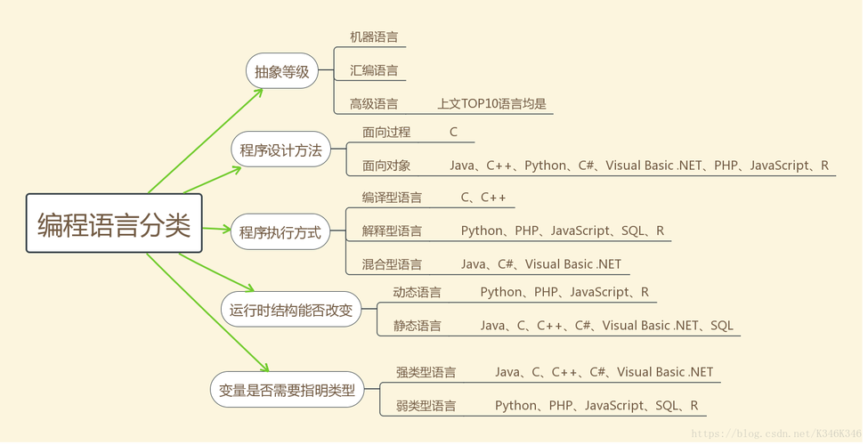868x445 pixels.
Task: Click the language list beside 面向对象
Action: 639,166
